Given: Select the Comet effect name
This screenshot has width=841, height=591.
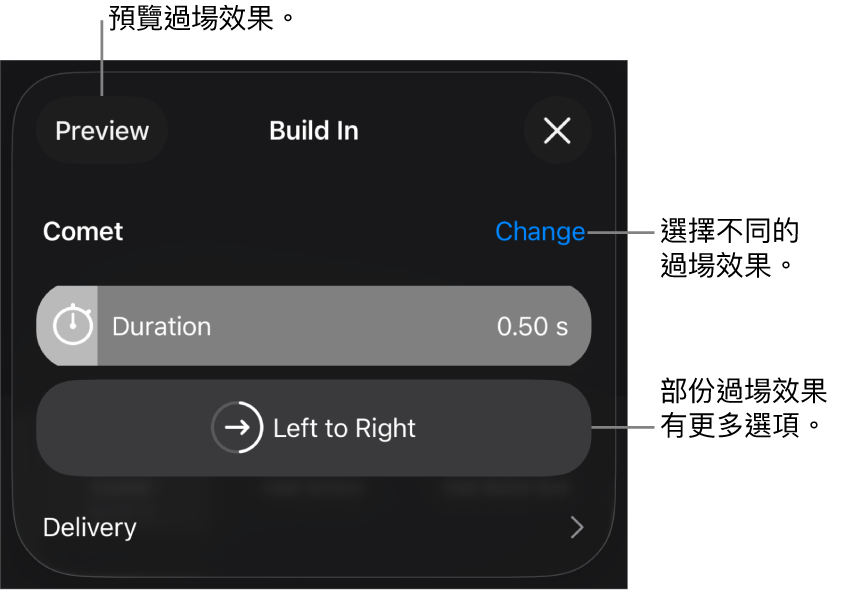Looking at the screenshot, I should (x=83, y=232).
